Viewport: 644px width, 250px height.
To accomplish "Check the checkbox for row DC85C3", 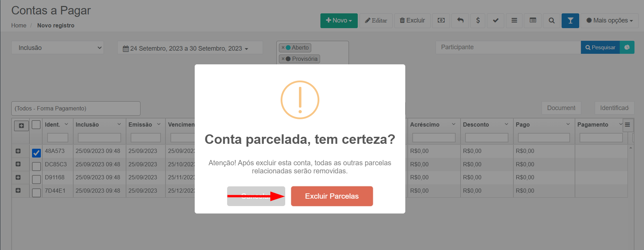I will 36,166.
